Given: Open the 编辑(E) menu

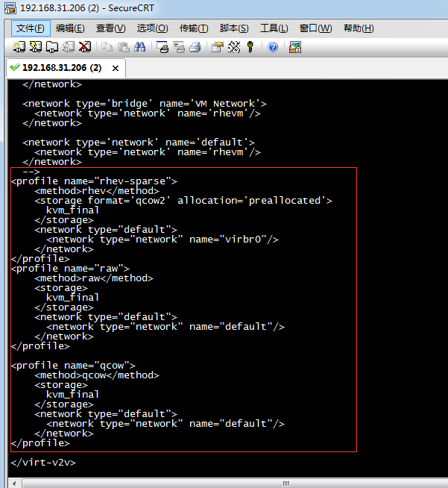Looking at the screenshot, I should (x=70, y=28).
